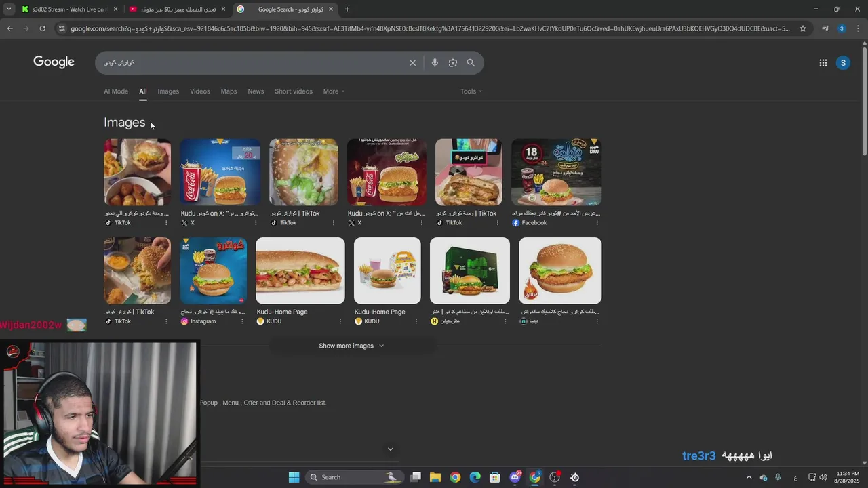Open the kids meal Kudu-Home Page thumbnail
Image resolution: width=868 pixels, height=488 pixels.
tap(387, 270)
